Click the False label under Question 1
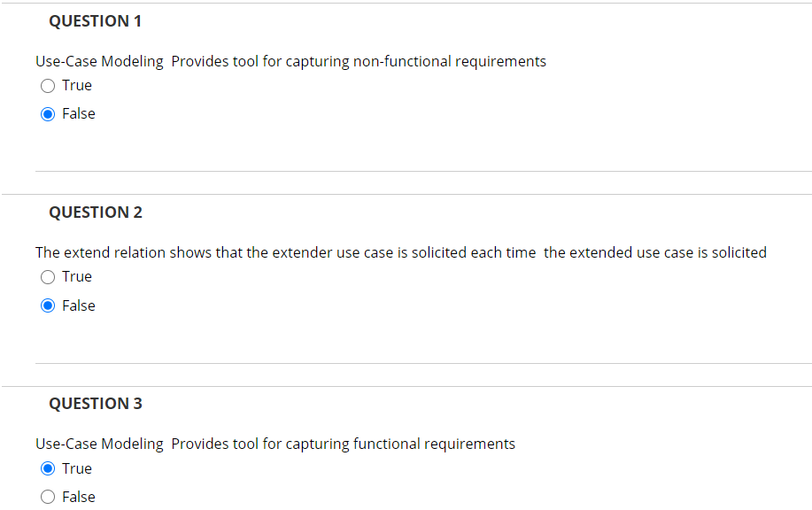The height and width of the screenshot is (510, 812). point(78,113)
